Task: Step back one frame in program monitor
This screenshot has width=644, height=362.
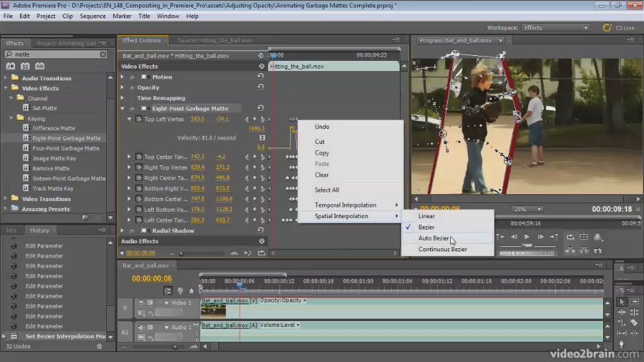Action: [x=513, y=237]
